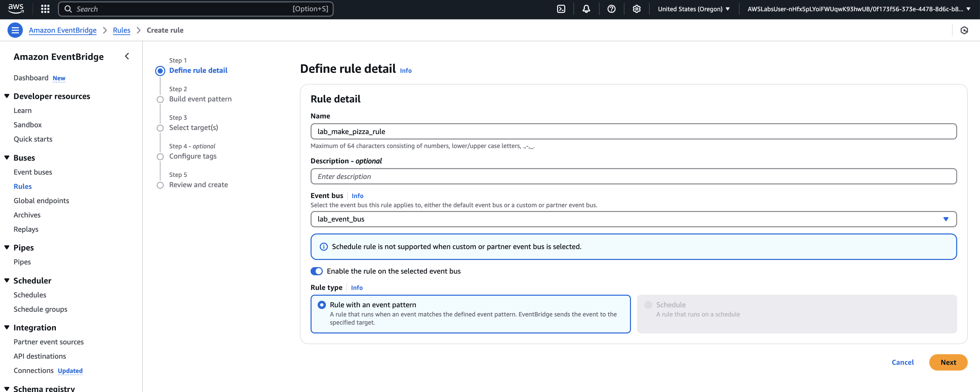Viewport: 980px width, 392px height.
Task: Open the CloudShell terminal icon
Action: tap(561, 9)
